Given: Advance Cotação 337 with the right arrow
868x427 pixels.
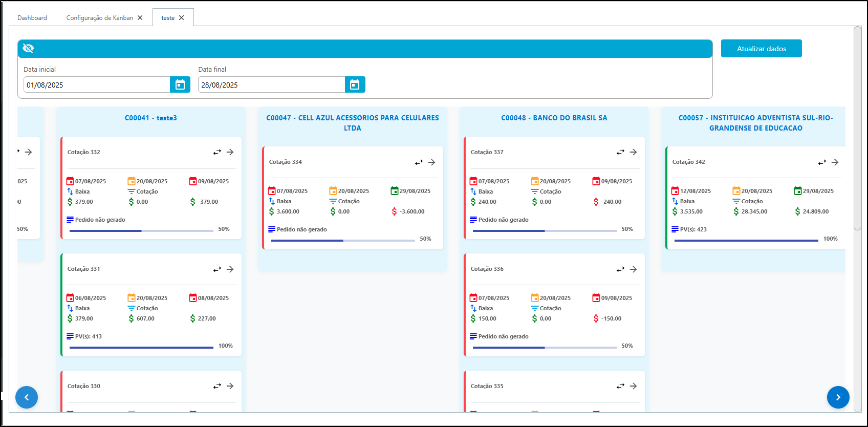Looking at the screenshot, I should coord(634,152).
